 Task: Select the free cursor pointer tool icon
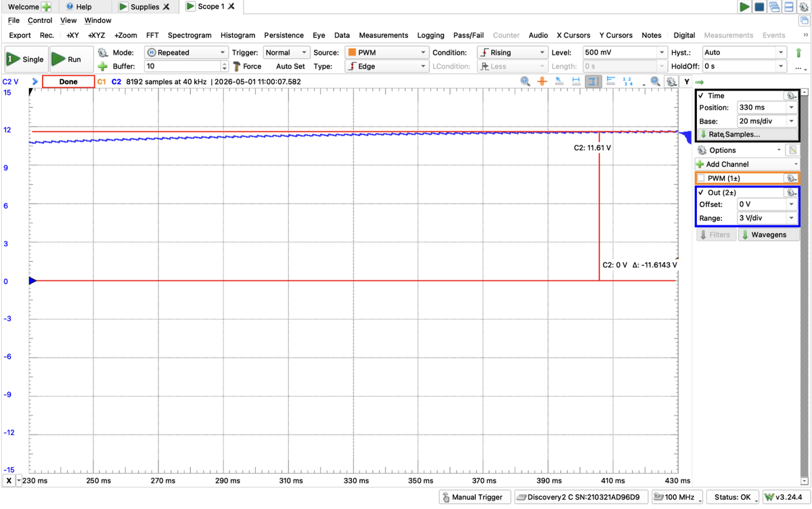(x=559, y=81)
